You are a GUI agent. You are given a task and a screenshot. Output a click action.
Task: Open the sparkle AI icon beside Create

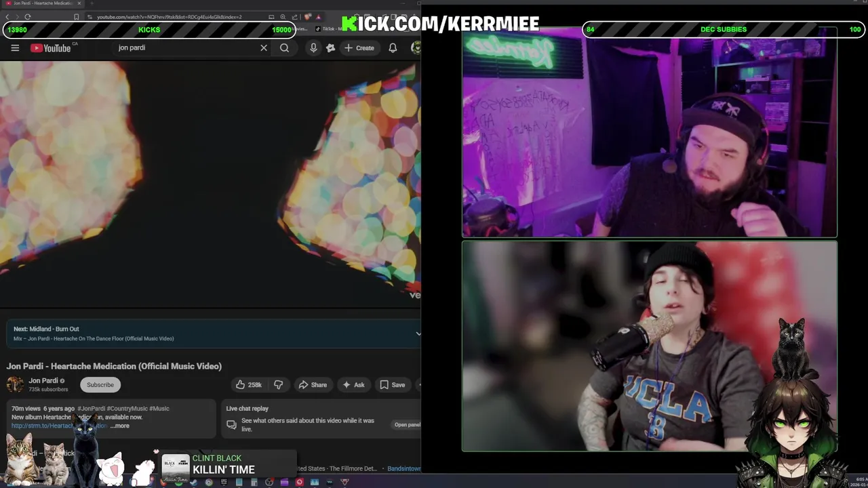click(330, 48)
